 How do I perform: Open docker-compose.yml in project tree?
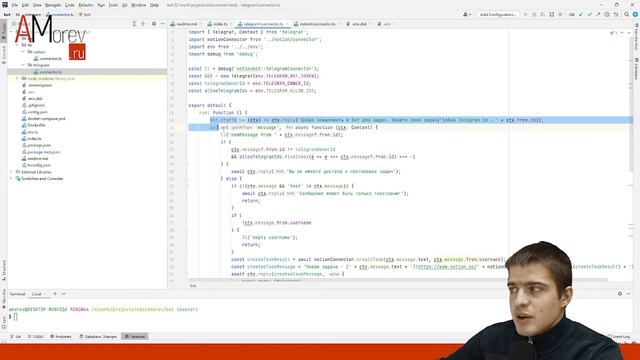[44, 119]
